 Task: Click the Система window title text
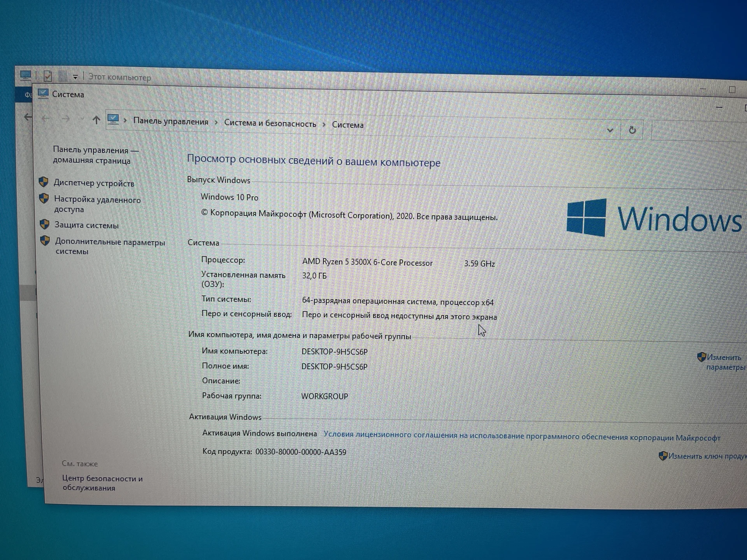tap(68, 94)
